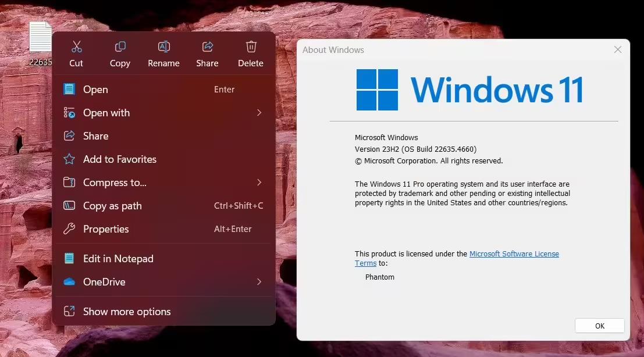This screenshot has height=357, width=644.
Task: Click the Share icon between Rename and Delete
Action: (x=208, y=47)
